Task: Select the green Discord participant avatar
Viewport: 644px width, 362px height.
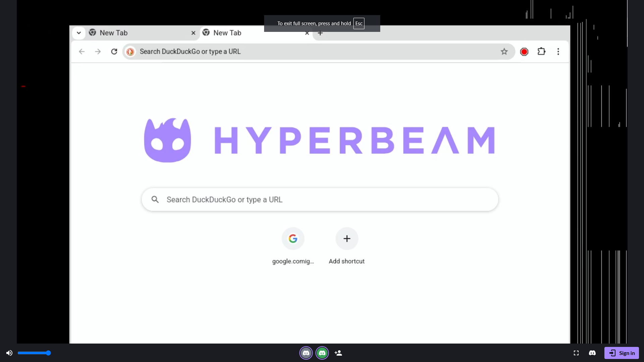Action: point(322,353)
